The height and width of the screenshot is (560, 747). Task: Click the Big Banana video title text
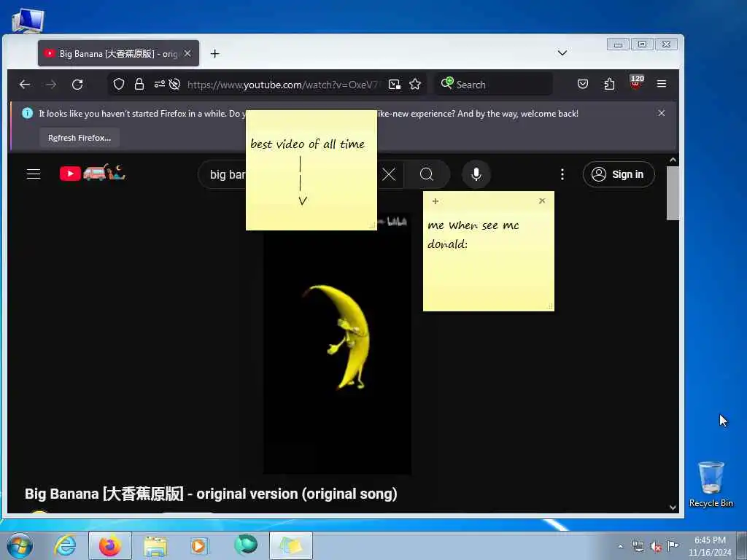point(211,494)
